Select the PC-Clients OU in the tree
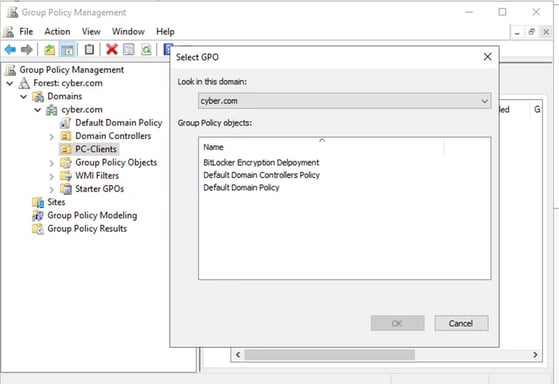Viewport: 559px width, 384px height. tap(96, 149)
